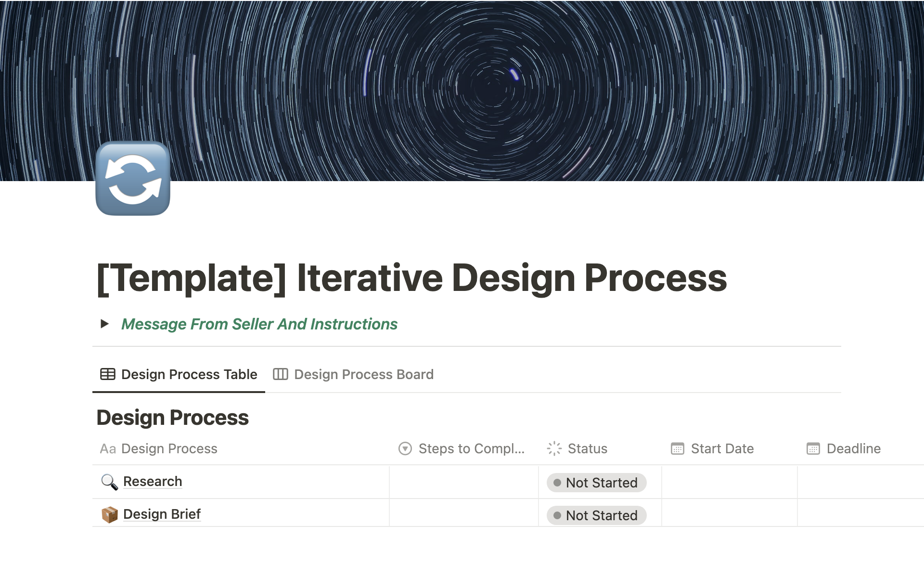Expand Message From Seller And Instructions
924x578 pixels.
click(105, 324)
